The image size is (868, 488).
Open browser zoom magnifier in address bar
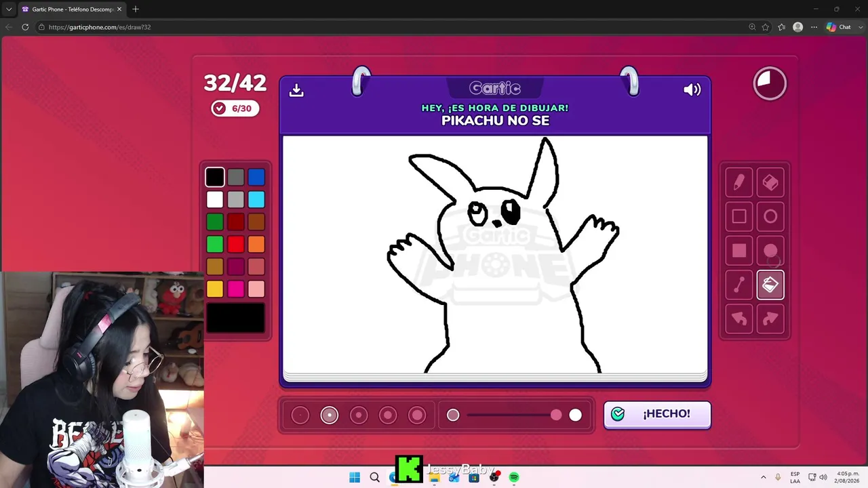[x=752, y=27]
